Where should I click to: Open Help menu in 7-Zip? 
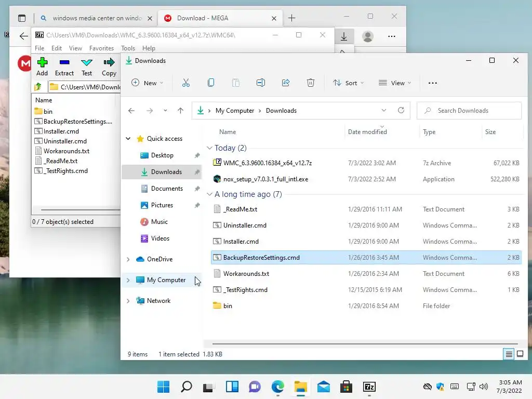point(149,48)
